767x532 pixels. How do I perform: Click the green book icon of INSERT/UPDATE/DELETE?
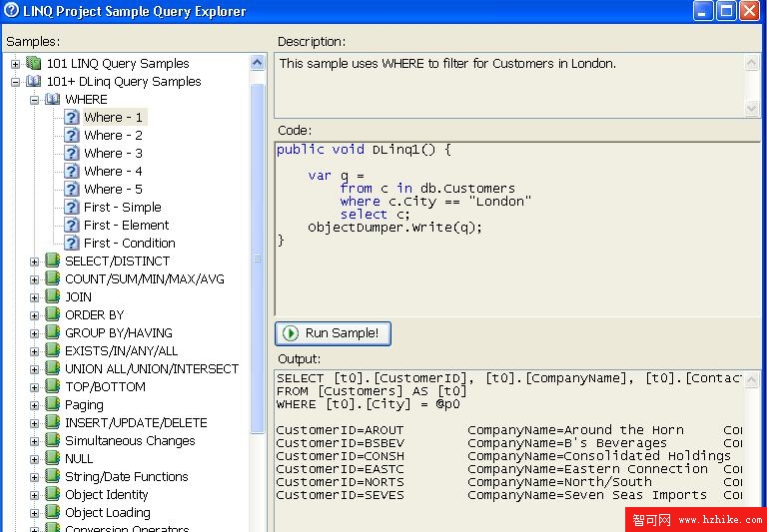(x=52, y=422)
